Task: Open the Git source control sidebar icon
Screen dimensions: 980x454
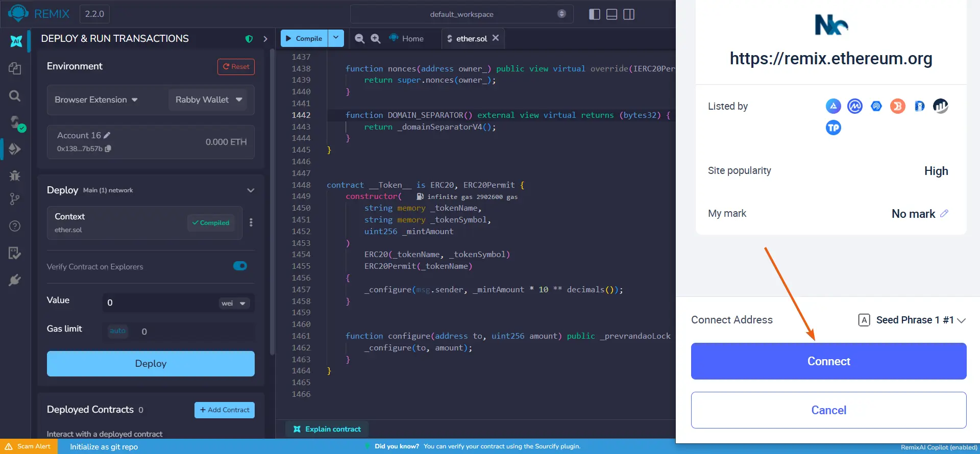Action: pyautogui.click(x=15, y=199)
